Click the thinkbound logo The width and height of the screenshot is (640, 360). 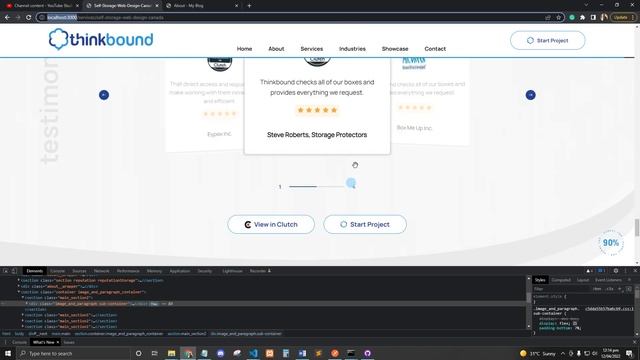tap(101, 39)
